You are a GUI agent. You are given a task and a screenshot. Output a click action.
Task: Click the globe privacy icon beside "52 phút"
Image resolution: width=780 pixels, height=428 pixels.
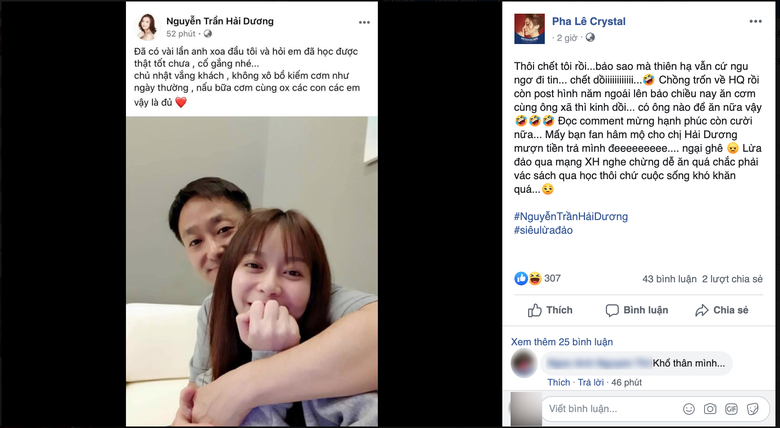[x=207, y=34]
